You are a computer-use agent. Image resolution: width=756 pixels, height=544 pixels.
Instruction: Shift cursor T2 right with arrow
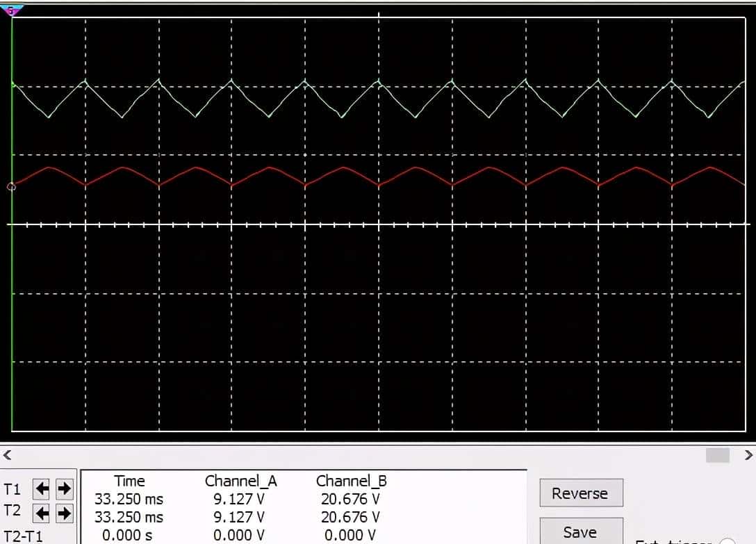pos(64,513)
